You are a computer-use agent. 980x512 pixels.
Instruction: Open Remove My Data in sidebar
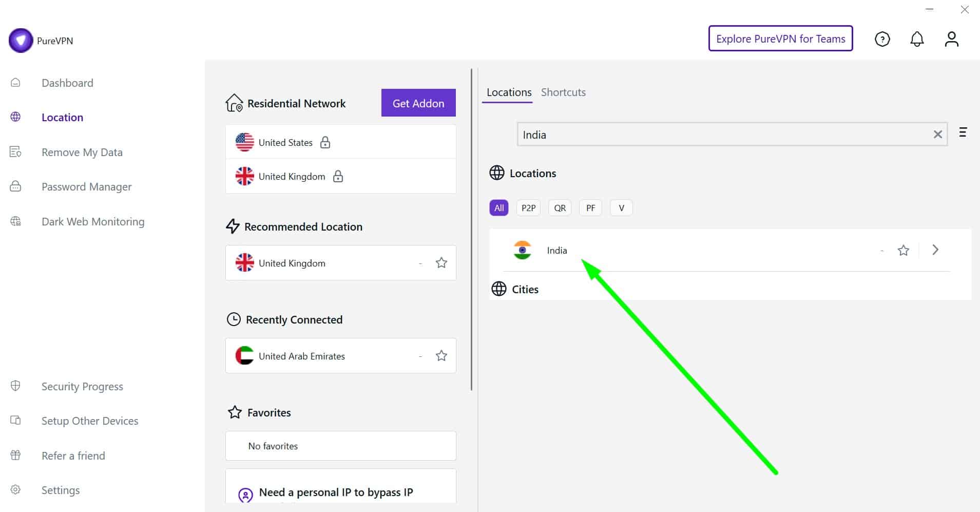[x=82, y=152]
